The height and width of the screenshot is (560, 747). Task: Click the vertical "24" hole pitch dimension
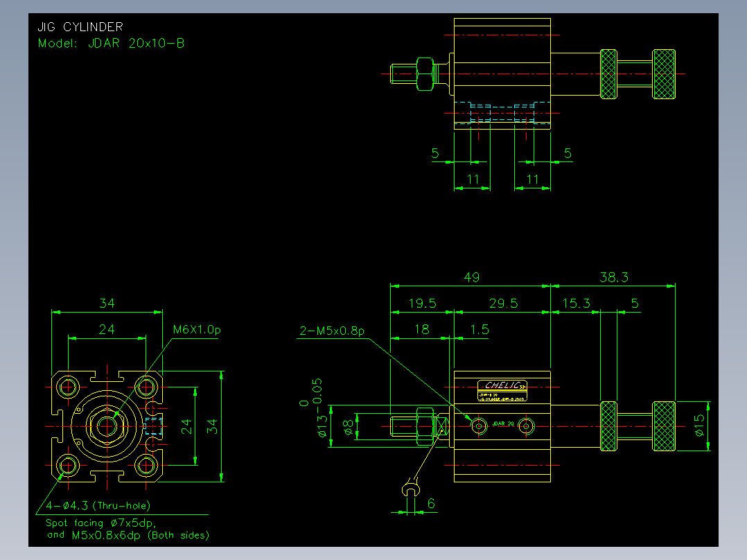coord(186,426)
